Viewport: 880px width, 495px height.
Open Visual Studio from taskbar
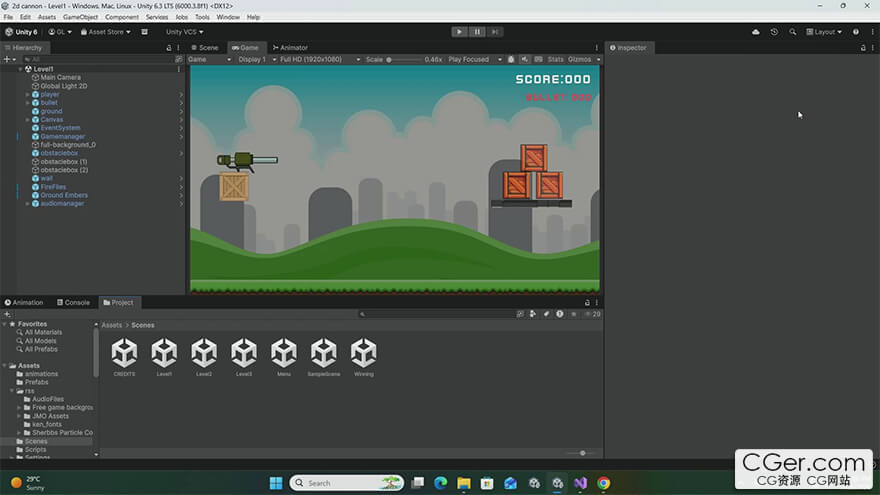580,483
